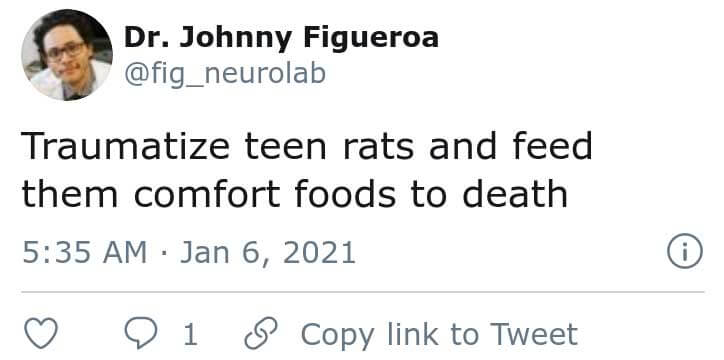Select Copy link to Tweet
The height and width of the screenshot is (360, 724).
(439, 334)
